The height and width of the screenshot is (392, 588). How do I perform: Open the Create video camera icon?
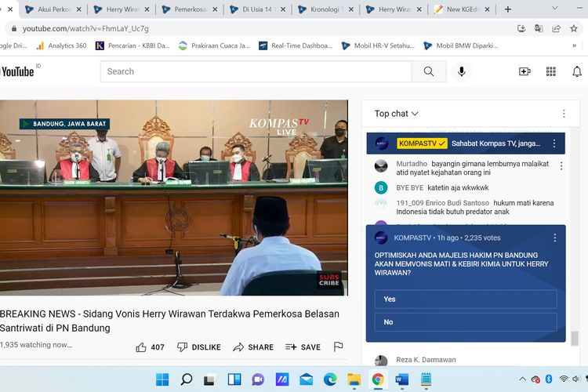[x=524, y=71]
